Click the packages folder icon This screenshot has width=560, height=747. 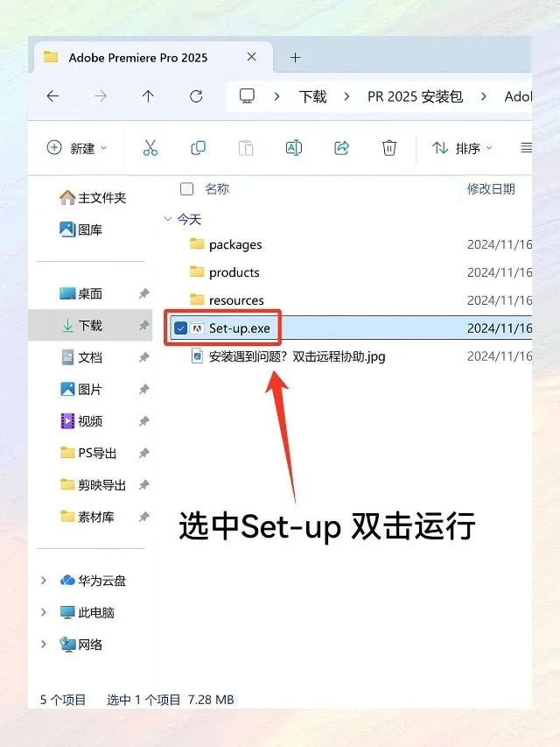point(197,244)
